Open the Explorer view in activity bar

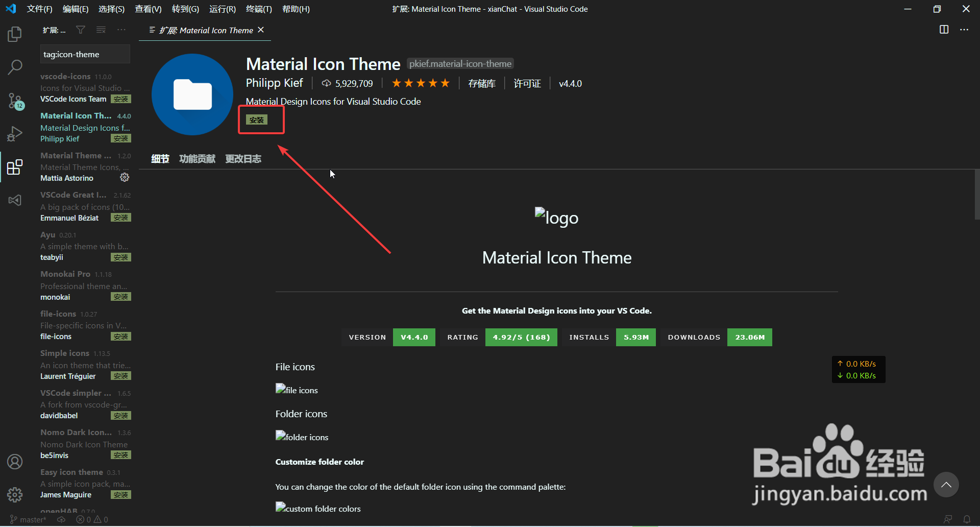pyautogui.click(x=15, y=34)
